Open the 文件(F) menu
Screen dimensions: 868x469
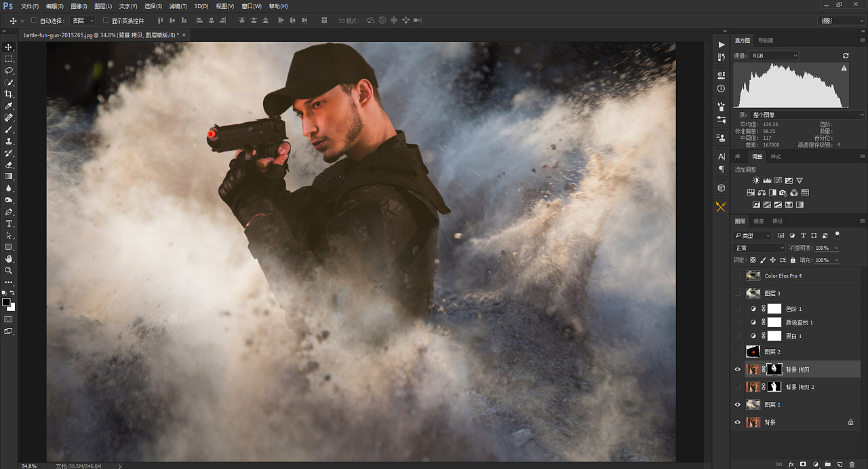tap(30, 6)
